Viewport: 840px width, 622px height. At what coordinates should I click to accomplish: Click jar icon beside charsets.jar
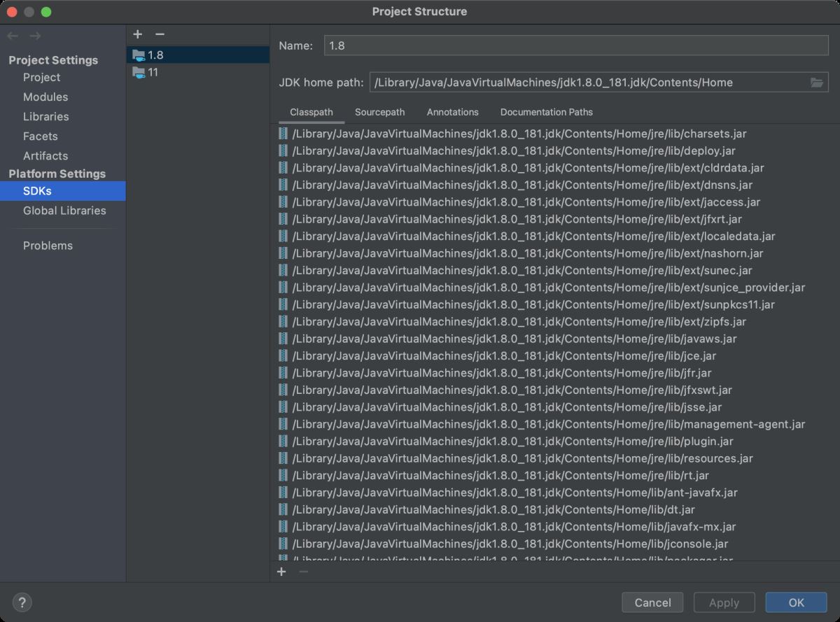pos(283,134)
